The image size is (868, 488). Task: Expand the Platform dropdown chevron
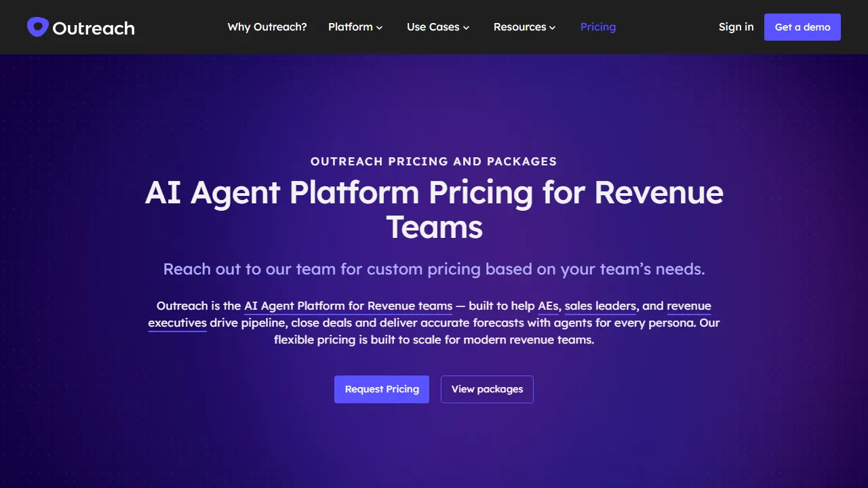(380, 28)
